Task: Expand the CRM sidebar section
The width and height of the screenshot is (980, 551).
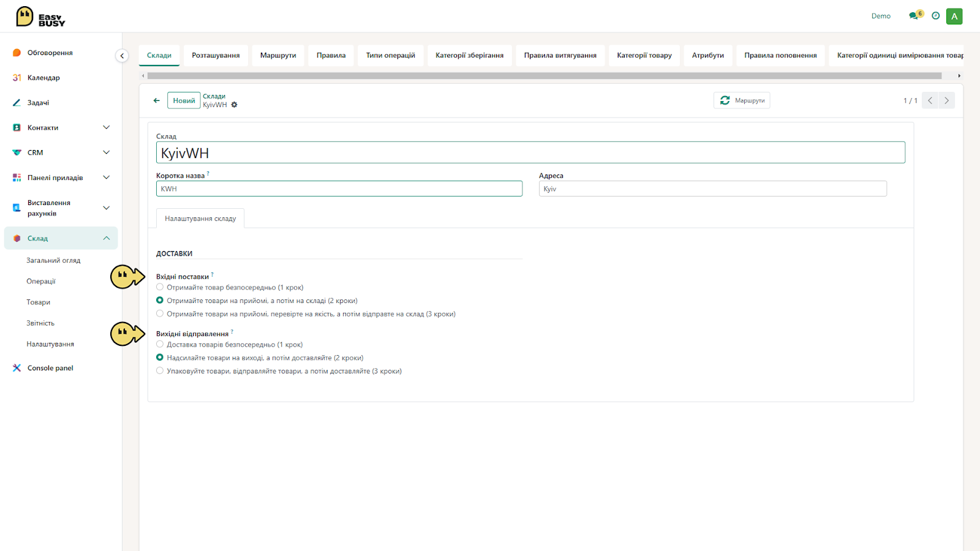Action: 106,152
